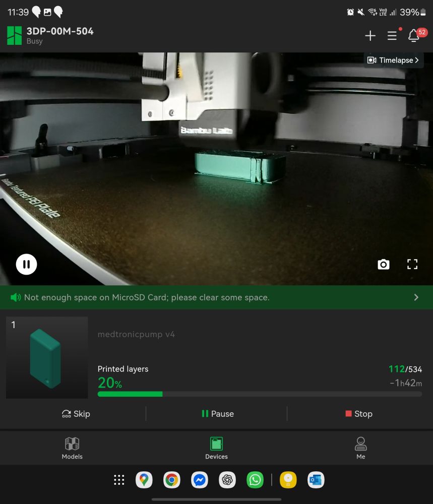Tap the Busy printer status text

[34, 41]
